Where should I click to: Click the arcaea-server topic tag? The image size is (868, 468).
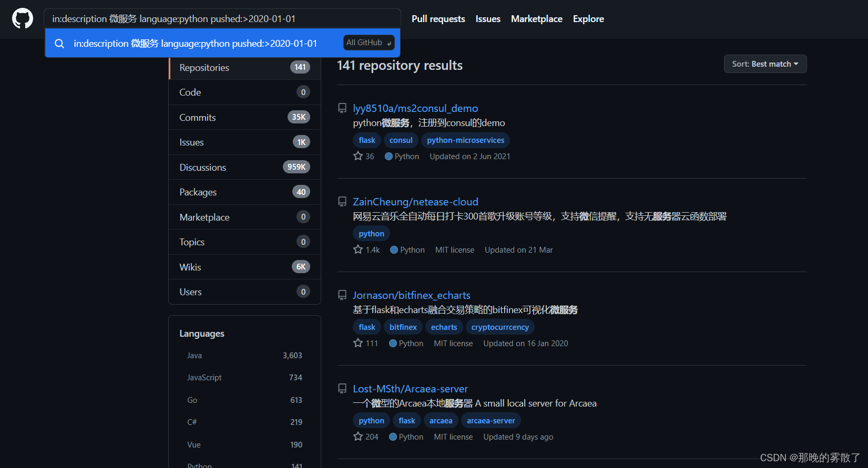point(491,421)
